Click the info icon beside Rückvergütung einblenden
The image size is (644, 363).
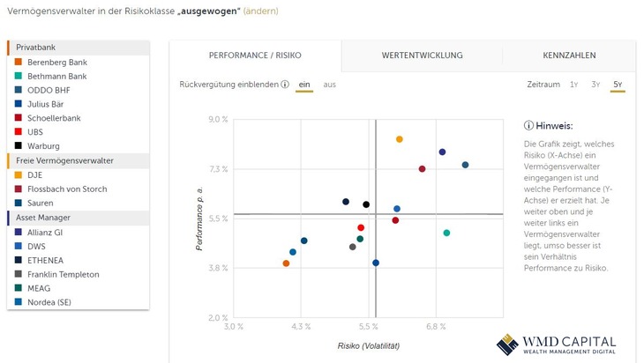coord(285,85)
